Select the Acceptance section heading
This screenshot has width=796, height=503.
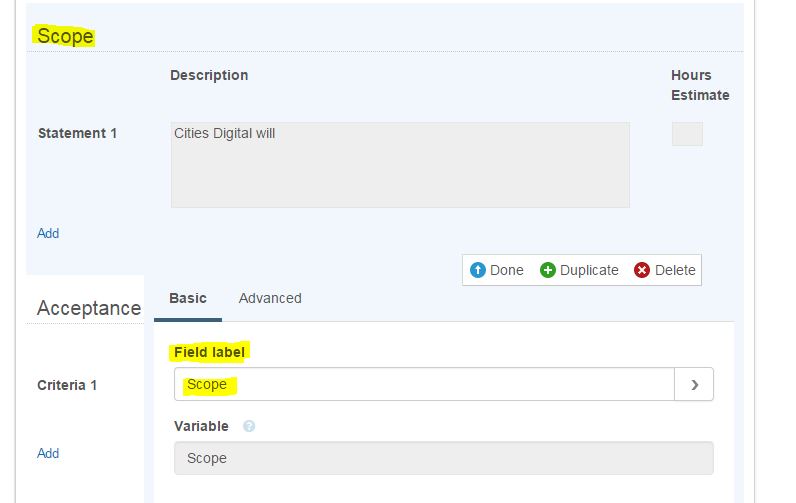click(x=88, y=308)
